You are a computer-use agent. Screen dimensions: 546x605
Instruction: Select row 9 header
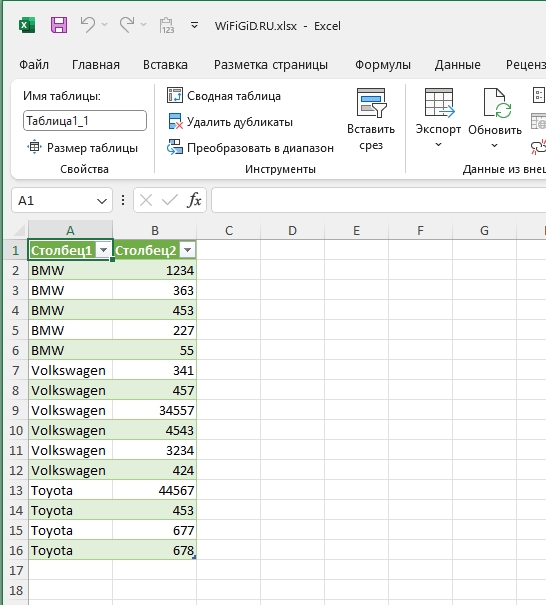tap(15, 410)
